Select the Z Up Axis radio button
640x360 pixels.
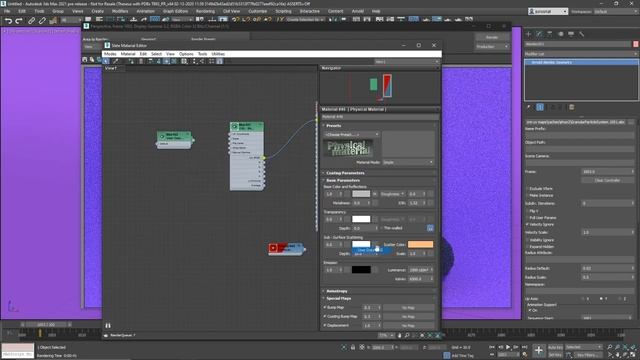tap(620, 299)
